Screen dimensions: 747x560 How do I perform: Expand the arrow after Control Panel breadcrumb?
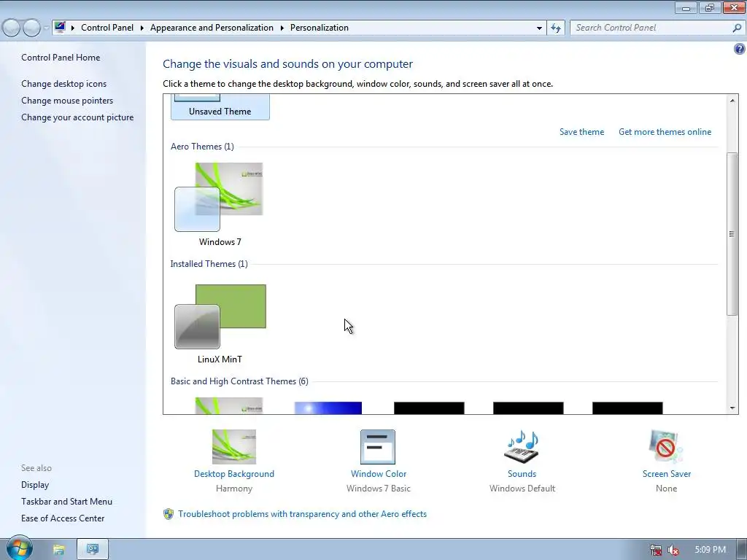coord(142,28)
